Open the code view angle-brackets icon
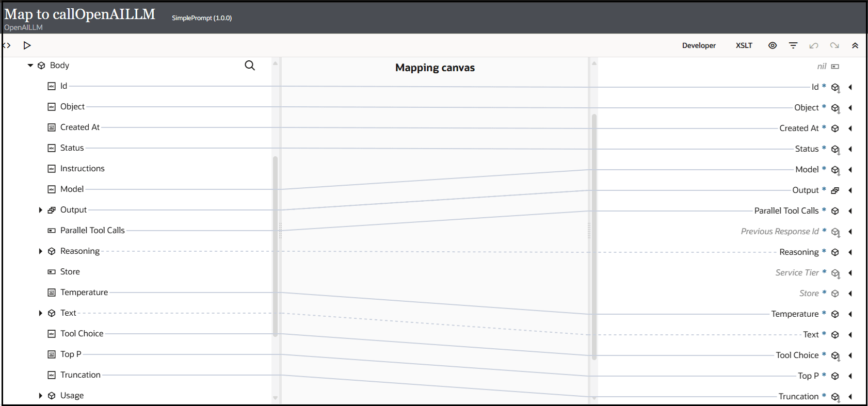 click(6, 45)
